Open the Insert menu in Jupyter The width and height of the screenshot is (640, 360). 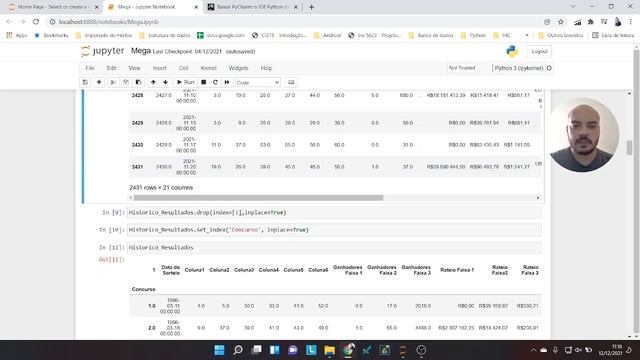point(160,68)
